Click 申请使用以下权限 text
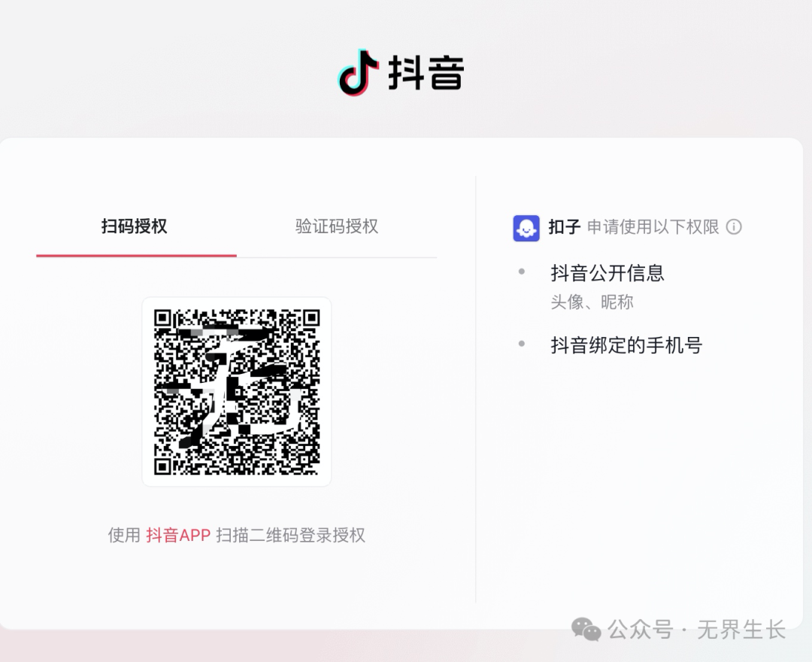 (653, 227)
